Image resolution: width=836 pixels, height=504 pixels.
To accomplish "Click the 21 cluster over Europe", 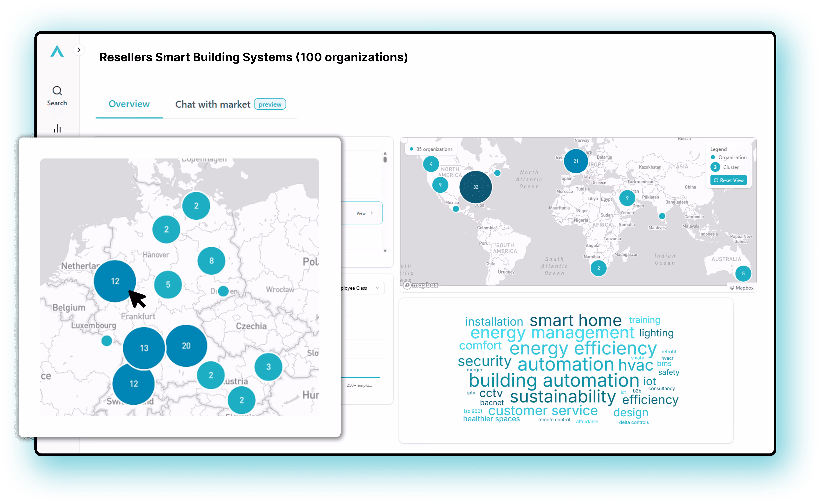I will coord(576,161).
